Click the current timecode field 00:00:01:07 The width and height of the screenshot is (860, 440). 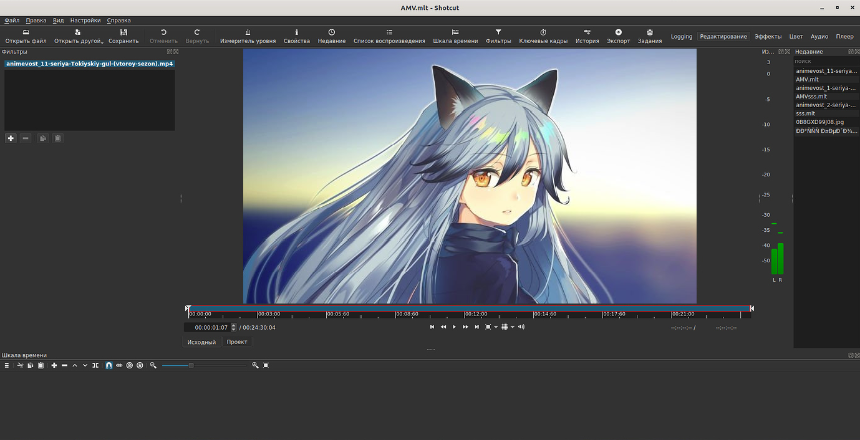click(207, 328)
